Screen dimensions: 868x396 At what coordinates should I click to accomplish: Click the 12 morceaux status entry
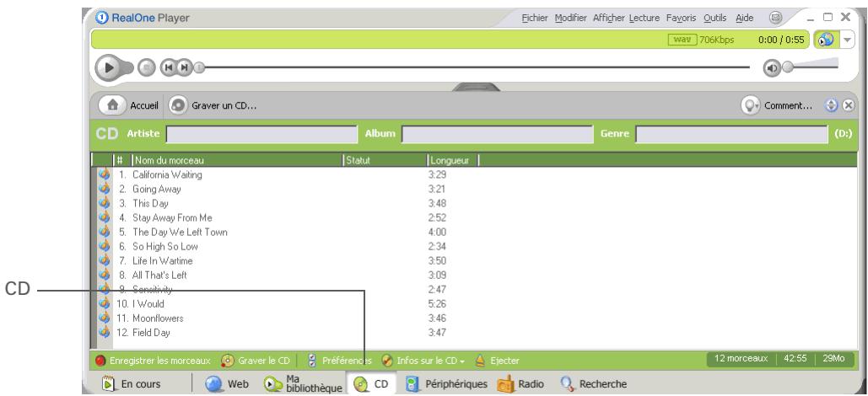point(741,358)
